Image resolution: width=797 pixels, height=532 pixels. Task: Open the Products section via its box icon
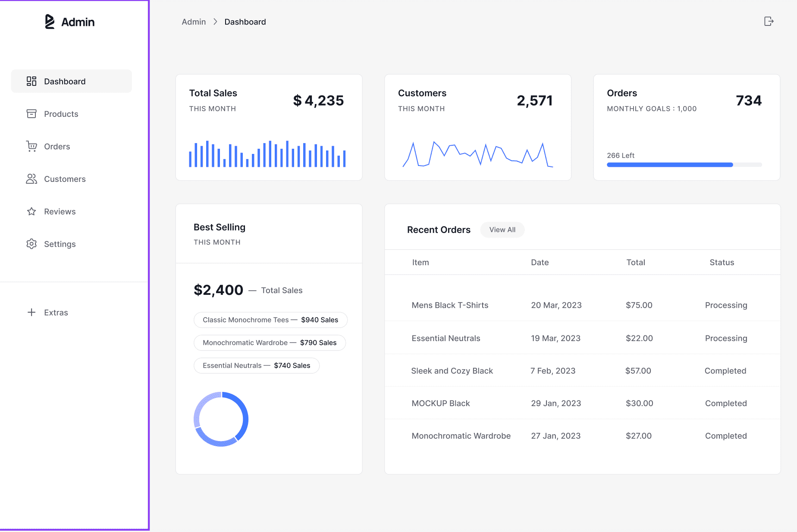tap(31, 114)
